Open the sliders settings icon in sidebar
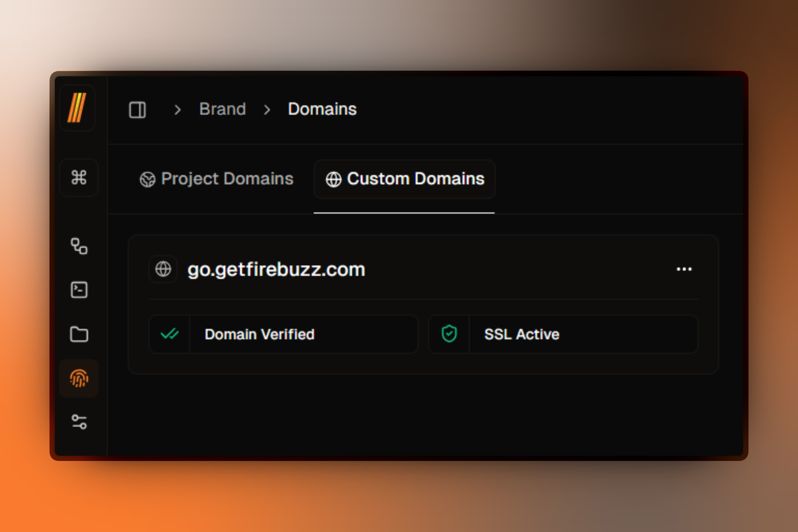This screenshot has height=532, width=798. [79, 422]
